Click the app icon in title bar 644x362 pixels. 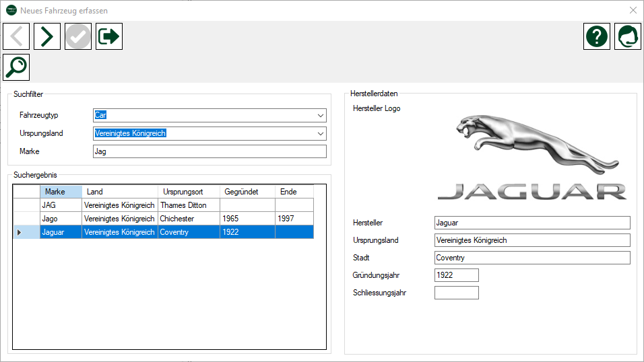(x=11, y=11)
